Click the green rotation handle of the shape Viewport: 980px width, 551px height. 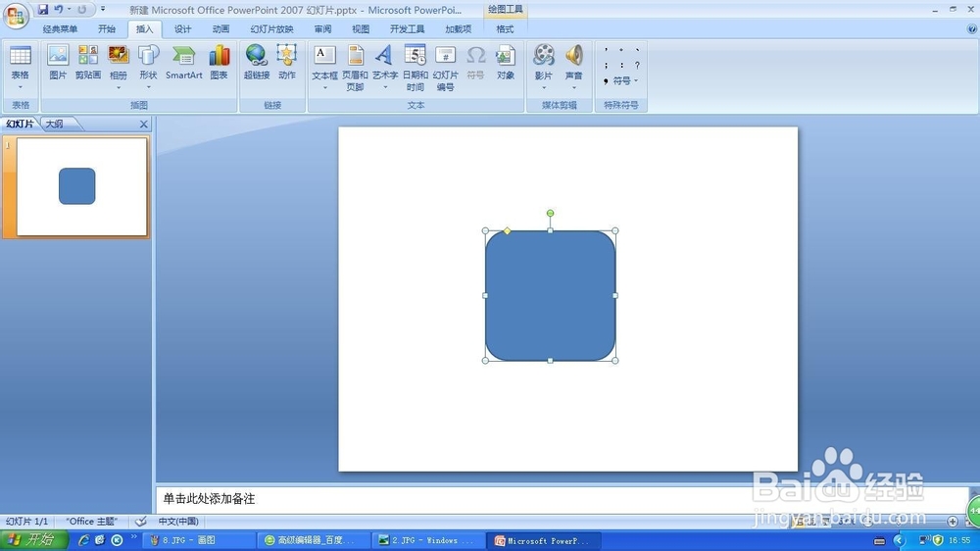coord(550,214)
